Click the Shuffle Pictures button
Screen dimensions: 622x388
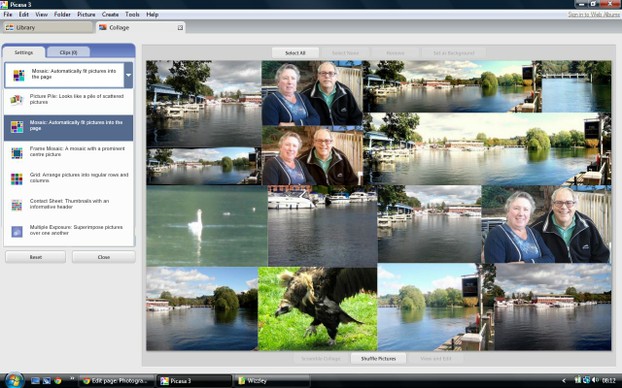pyautogui.click(x=378, y=359)
